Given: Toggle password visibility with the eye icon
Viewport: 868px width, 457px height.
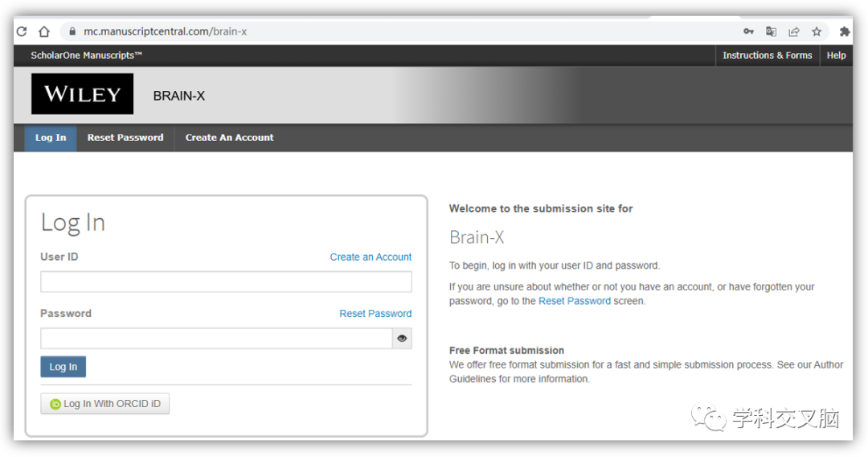Looking at the screenshot, I should [x=402, y=339].
